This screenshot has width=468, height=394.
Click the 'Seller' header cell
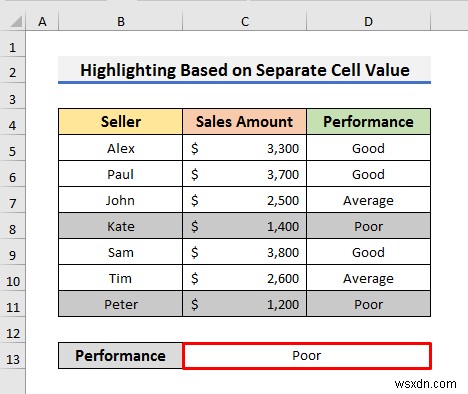click(121, 122)
